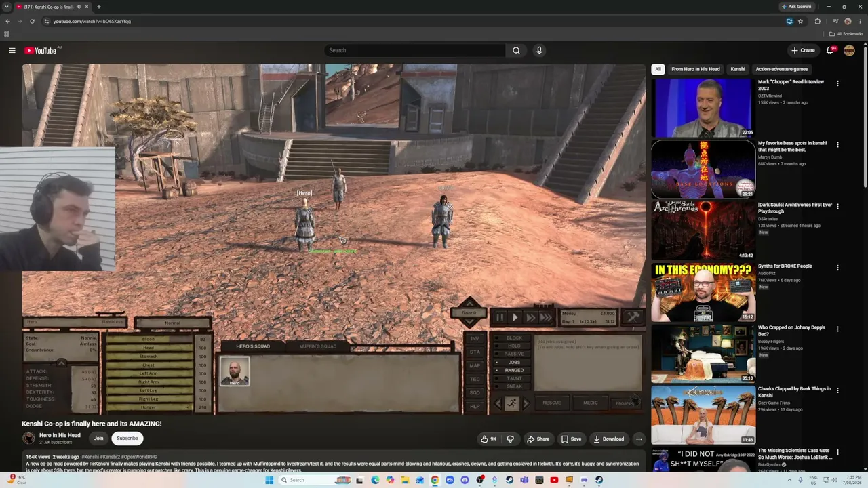Open options for Dark Souls Archthrones video
Screen dimensions: 868x488
[837, 206]
